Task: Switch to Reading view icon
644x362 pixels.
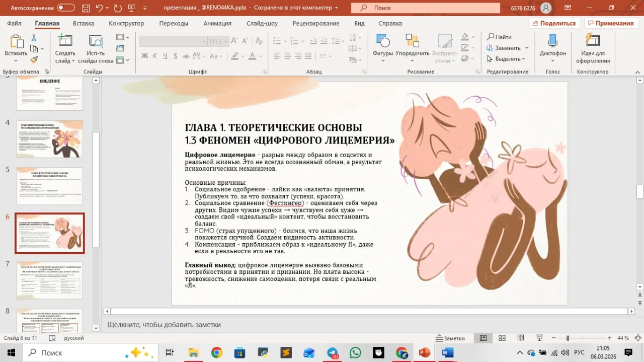Action: pyautogui.click(x=520, y=338)
